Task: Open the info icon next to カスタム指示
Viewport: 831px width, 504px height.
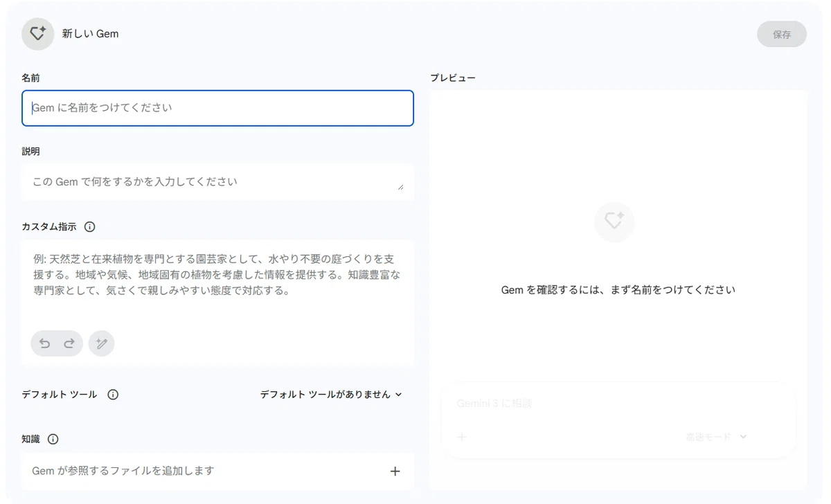Action: point(89,226)
